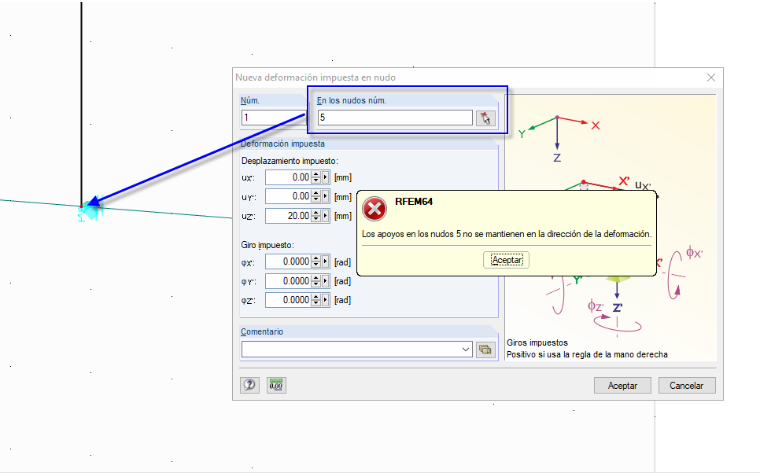Expand the Comentario dropdown

[x=465, y=349]
